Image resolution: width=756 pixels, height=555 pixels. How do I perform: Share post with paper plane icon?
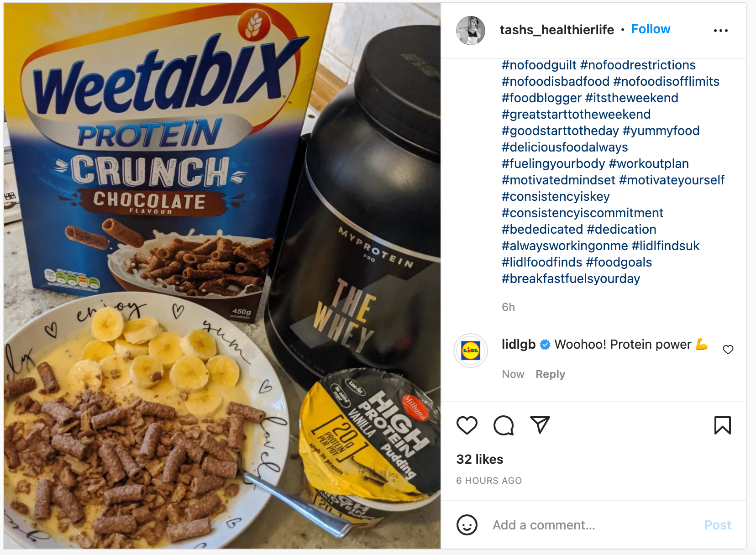[540, 425]
